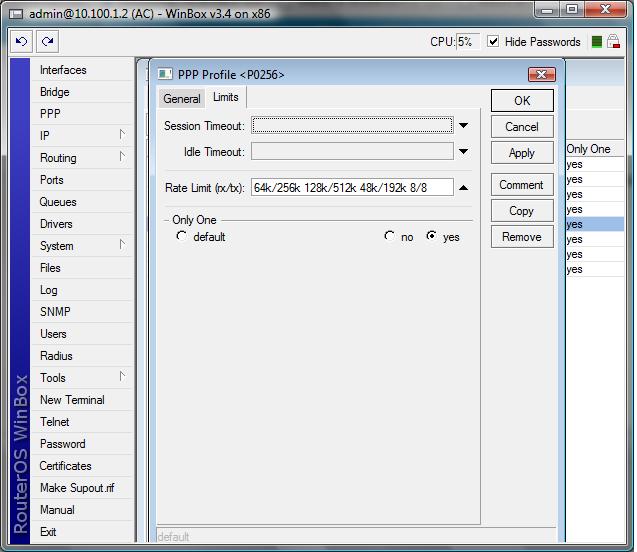The height and width of the screenshot is (552, 637).
Task: Click the Apply button
Action: (522, 153)
